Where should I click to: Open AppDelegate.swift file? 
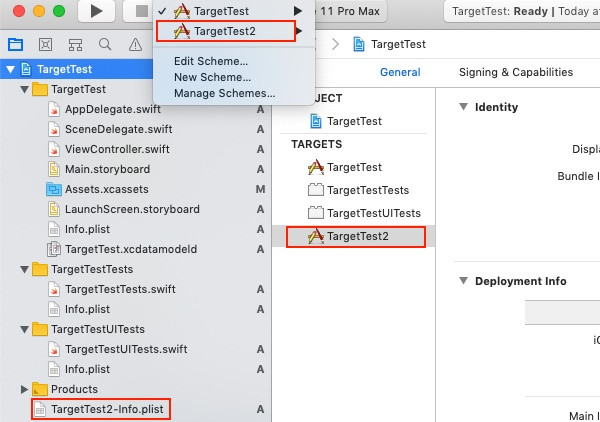[112, 109]
